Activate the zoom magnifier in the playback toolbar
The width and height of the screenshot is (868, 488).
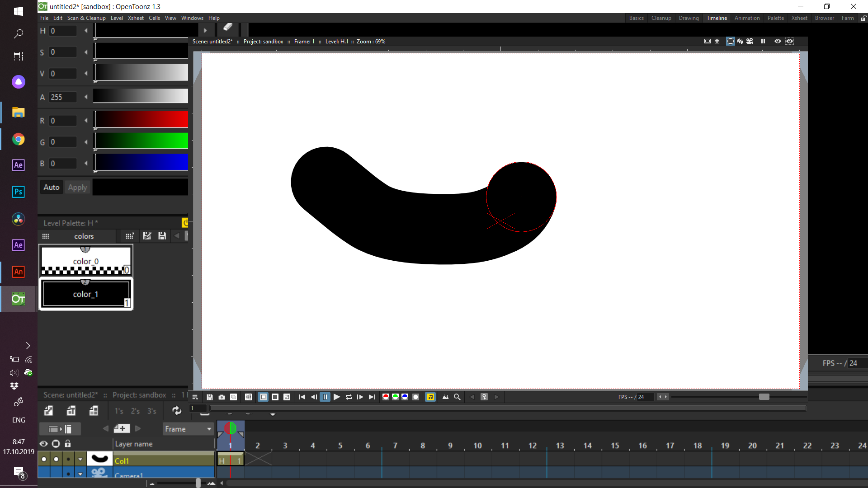pos(458,397)
